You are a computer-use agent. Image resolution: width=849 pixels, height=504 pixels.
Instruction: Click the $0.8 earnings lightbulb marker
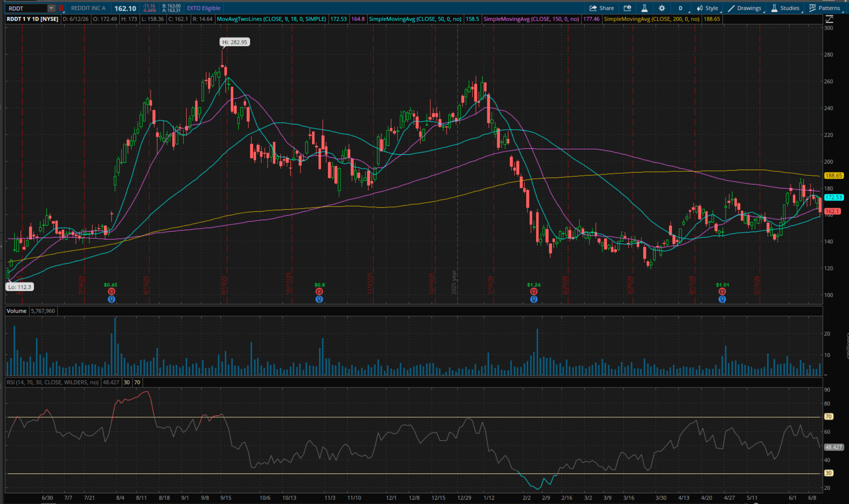[319, 299]
